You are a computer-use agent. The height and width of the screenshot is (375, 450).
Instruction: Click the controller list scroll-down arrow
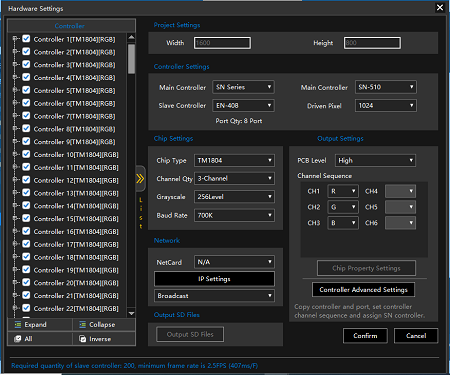(131, 313)
